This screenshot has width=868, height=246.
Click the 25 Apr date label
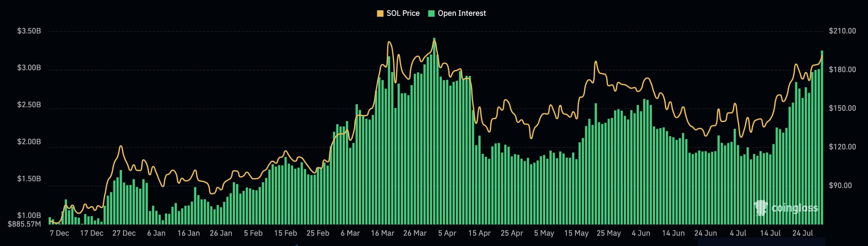tap(511, 233)
